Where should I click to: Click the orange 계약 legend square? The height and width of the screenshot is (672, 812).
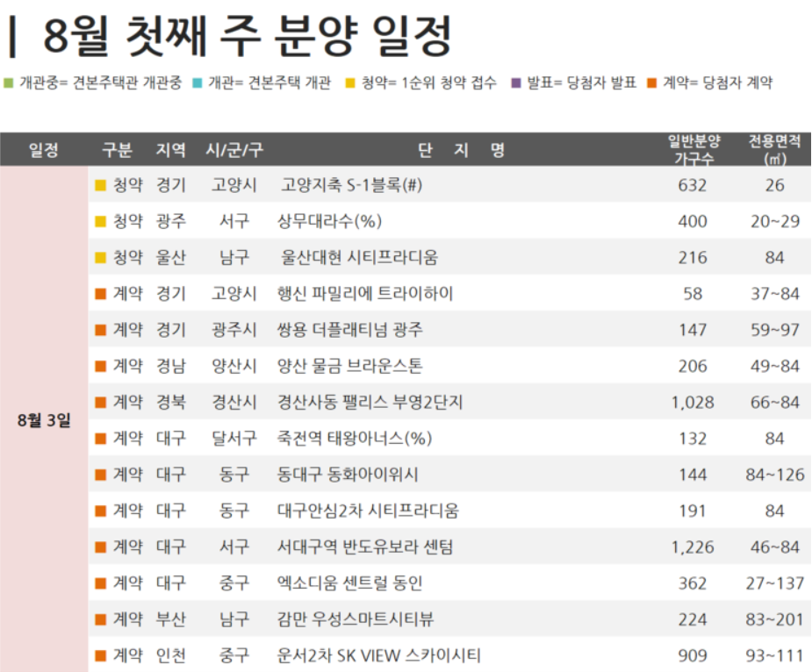(x=652, y=82)
